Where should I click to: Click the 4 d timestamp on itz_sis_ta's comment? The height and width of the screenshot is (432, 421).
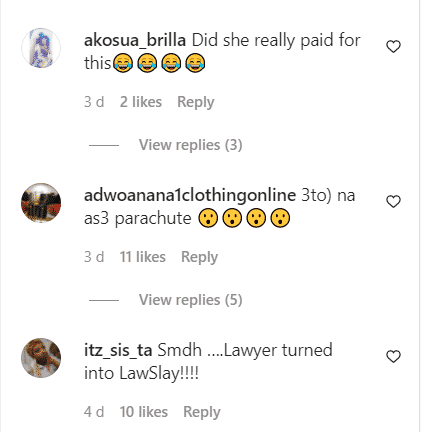coord(94,412)
